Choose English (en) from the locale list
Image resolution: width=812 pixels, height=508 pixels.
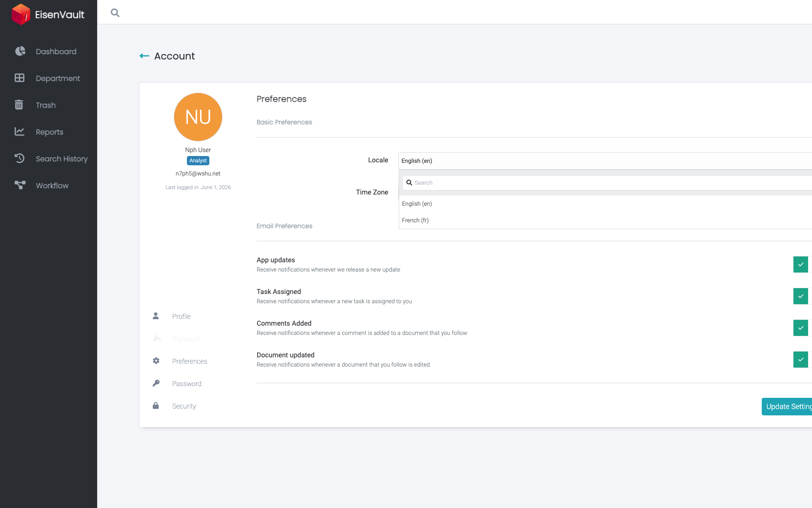(x=605, y=204)
